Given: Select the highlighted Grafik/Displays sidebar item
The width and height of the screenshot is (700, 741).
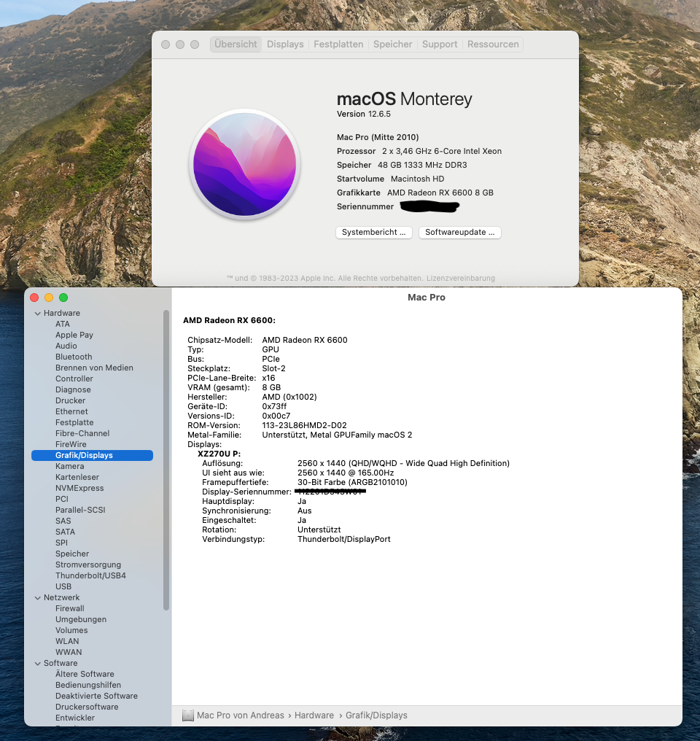Looking at the screenshot, I should coord(92,455).
